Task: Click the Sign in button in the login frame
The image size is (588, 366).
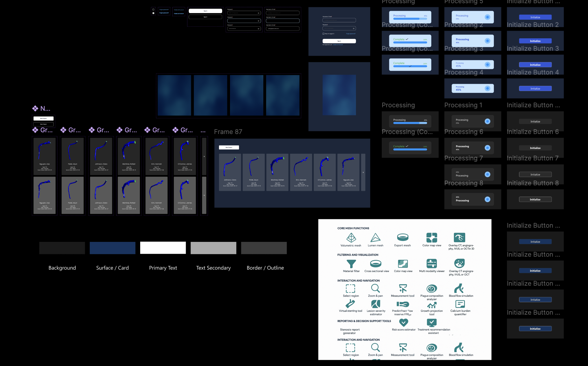Action: (x=339, y=41)
